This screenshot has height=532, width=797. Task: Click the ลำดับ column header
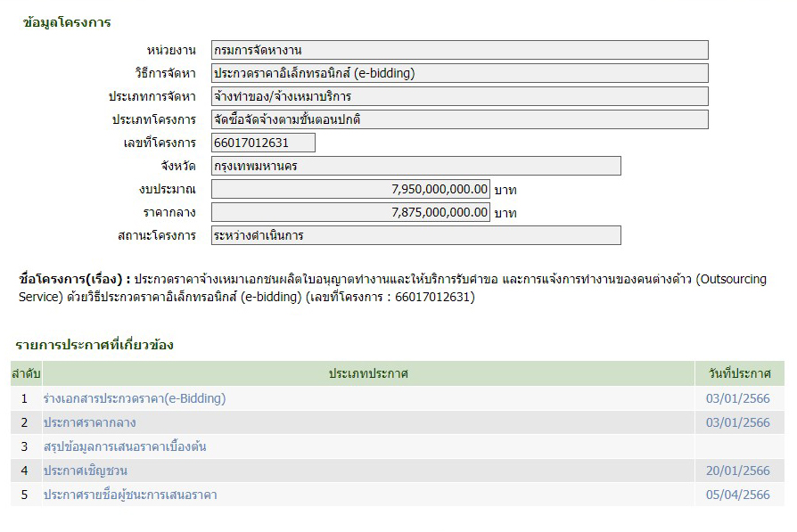point(26,373)
